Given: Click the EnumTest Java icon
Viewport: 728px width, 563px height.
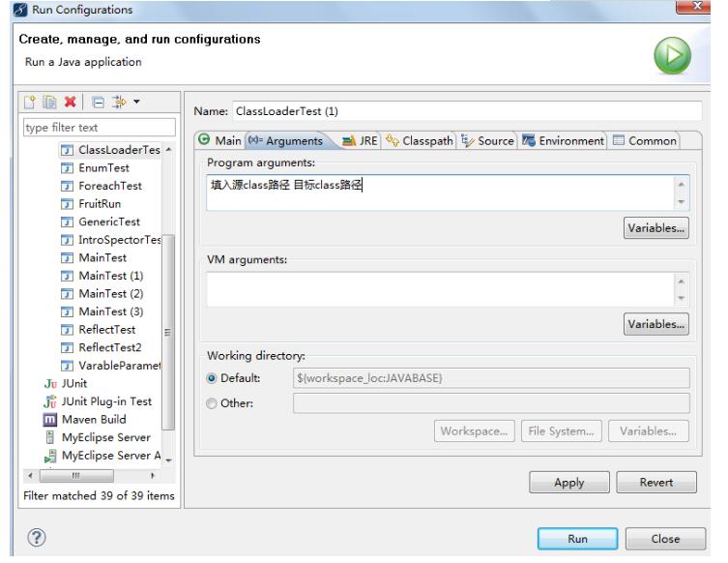Looking at the screenshot, I should (68, 168).
